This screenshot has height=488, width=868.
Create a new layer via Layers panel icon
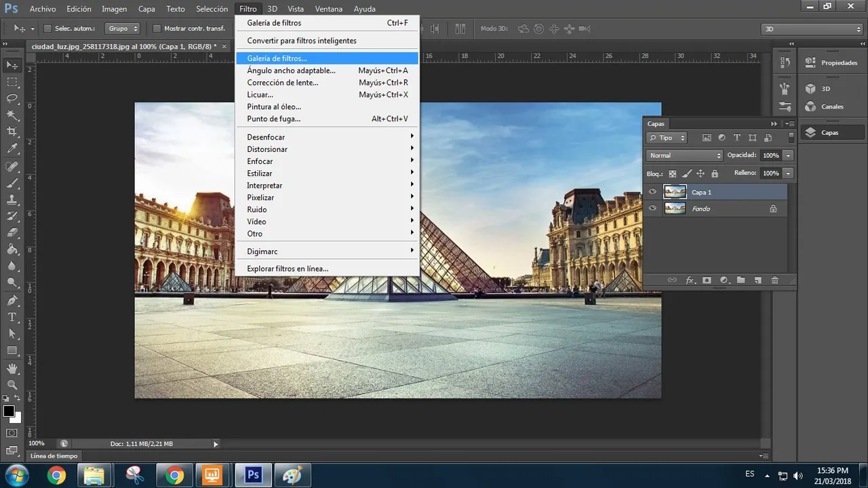758,280
